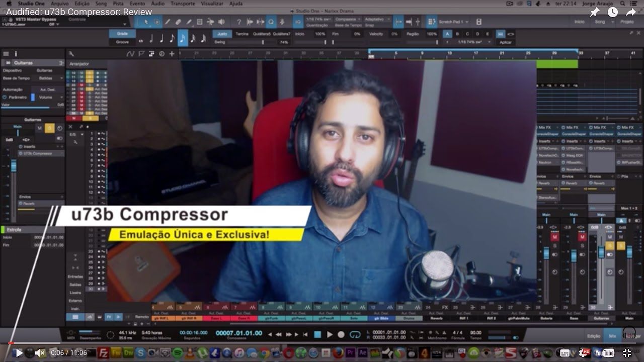Select the Arrow tool in toolbar
The image size is (644, 362).
coord(146,22)
